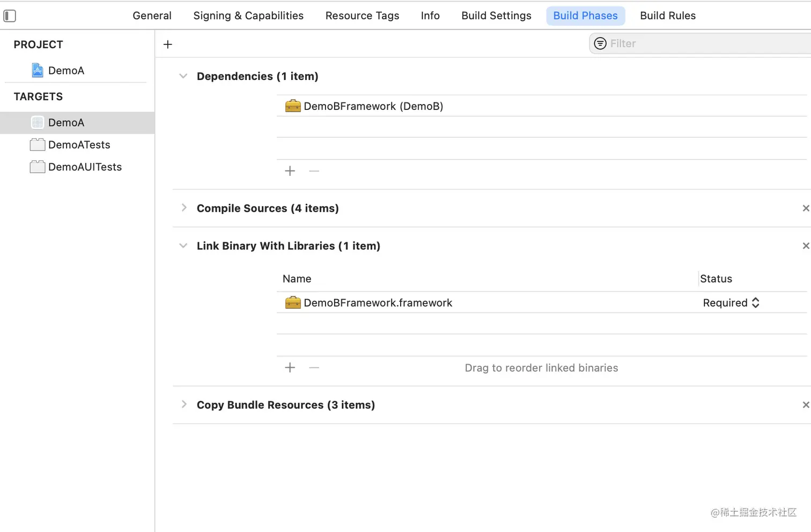Delete the Compile Sources phase

click(x=806, y=208)
